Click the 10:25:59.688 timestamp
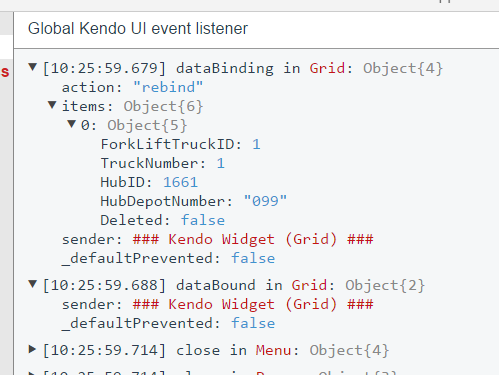Viewport: 499px width, 375px height. pos(104,285)
